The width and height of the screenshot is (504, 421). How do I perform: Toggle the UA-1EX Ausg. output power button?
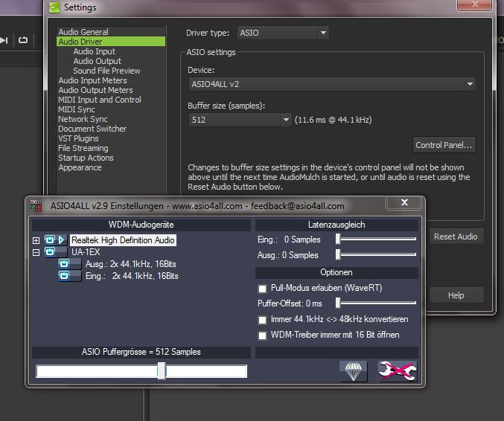pos(66,264)
